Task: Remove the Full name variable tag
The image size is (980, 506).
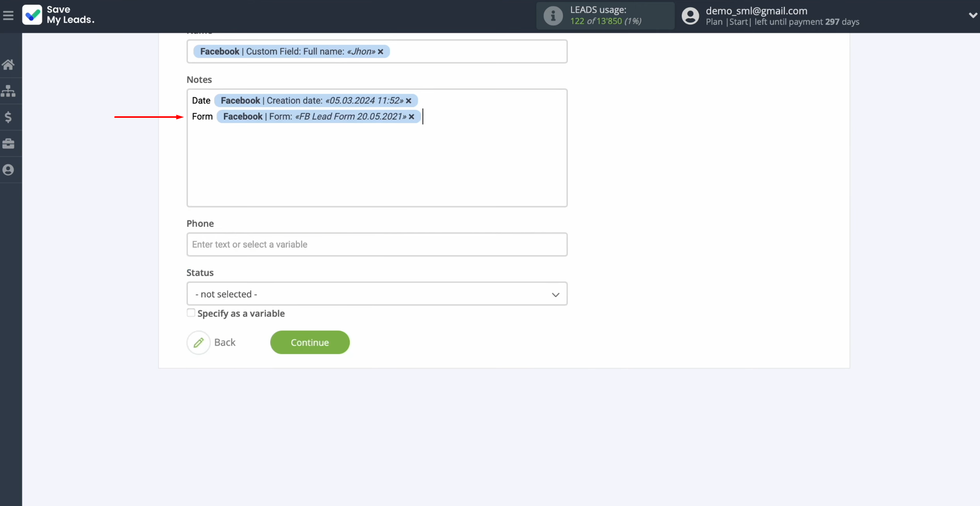Action: 380,51
